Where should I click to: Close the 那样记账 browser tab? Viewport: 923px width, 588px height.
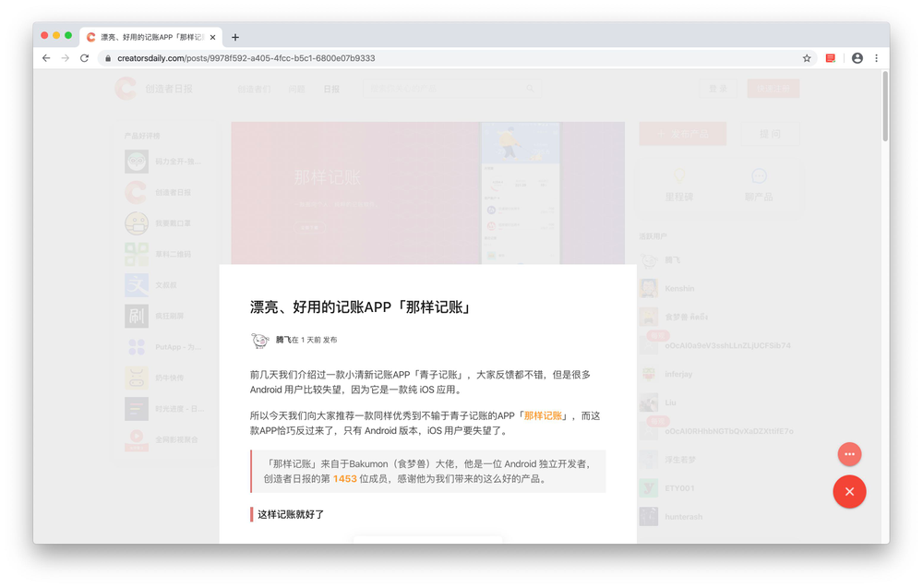tap(212, 37)
